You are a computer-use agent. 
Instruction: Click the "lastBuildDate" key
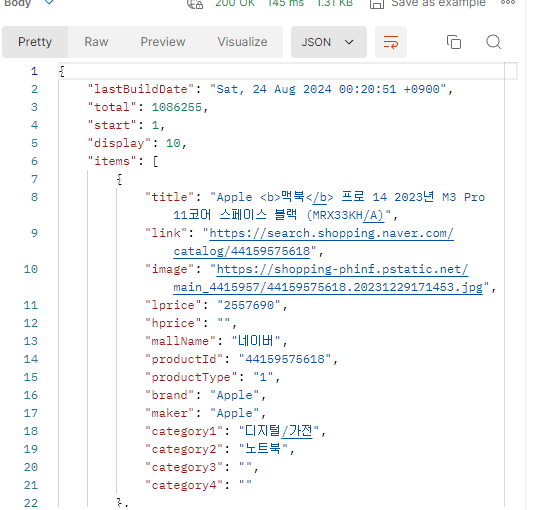coord(141,89)
